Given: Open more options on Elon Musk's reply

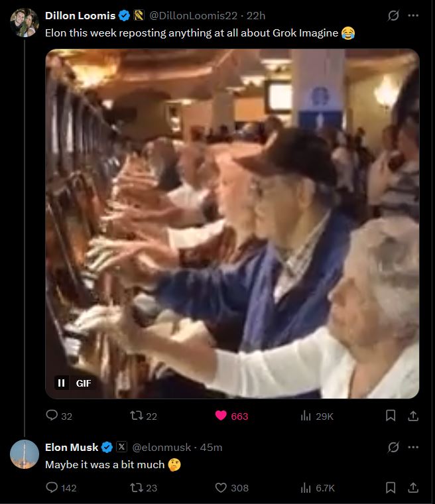Looking at the screenshot, I should tap(413, 447).
